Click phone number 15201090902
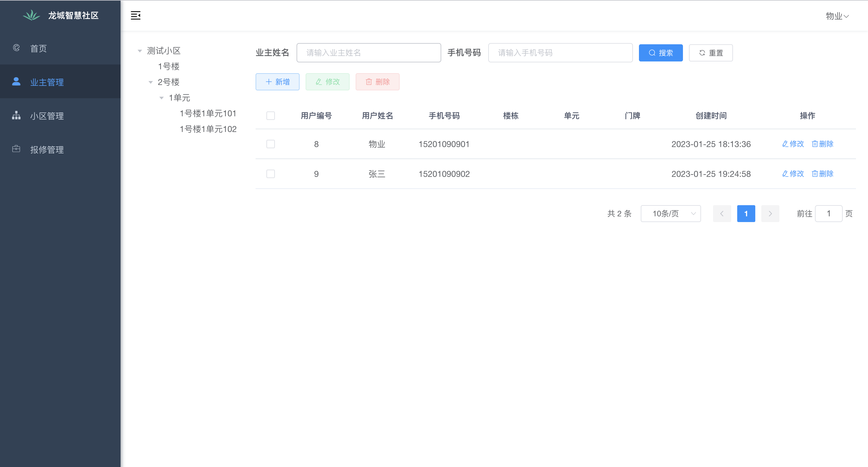The height and width of the screenshot is (467, 868). 444,174
